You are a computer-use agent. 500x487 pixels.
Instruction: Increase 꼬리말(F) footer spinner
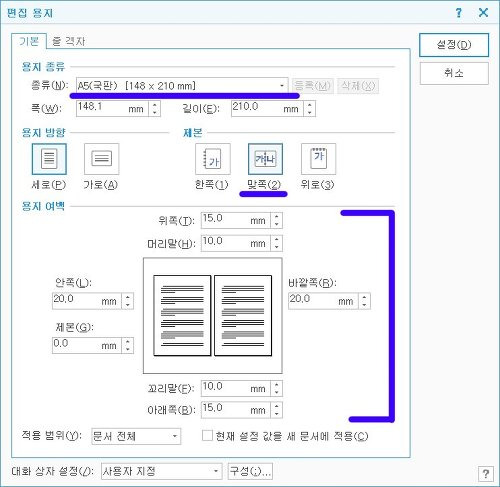click(x=277, y=385)
